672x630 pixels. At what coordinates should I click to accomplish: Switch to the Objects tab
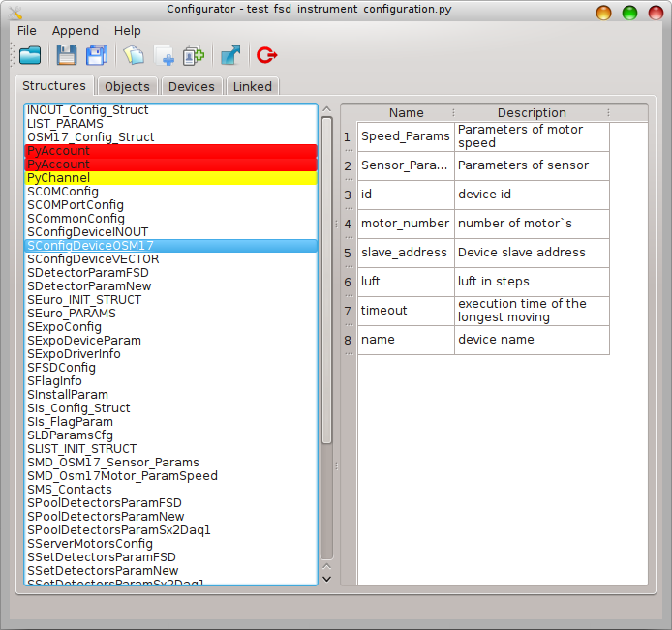[x=127, y=87]
